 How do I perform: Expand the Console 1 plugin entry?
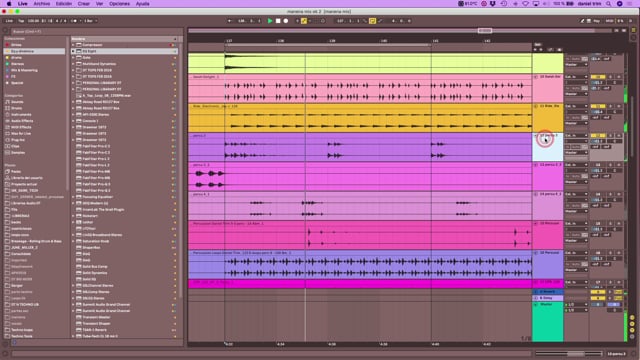73,121
